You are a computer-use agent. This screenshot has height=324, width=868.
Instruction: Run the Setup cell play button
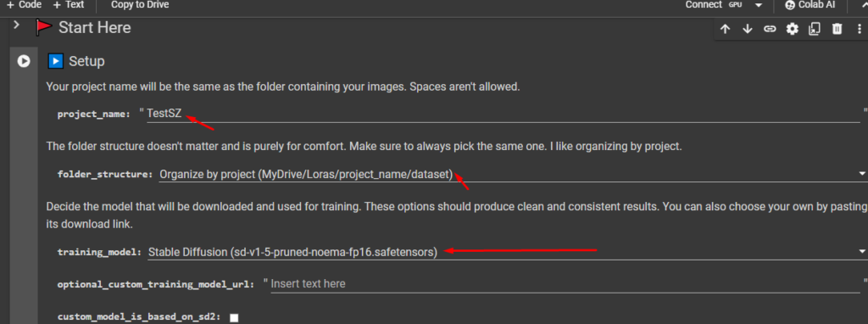click(23, 61)
